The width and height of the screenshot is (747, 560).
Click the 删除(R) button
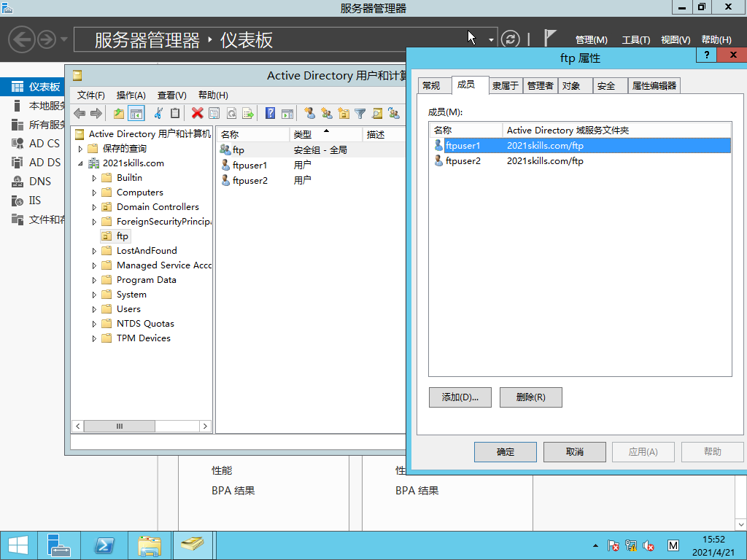531,397
